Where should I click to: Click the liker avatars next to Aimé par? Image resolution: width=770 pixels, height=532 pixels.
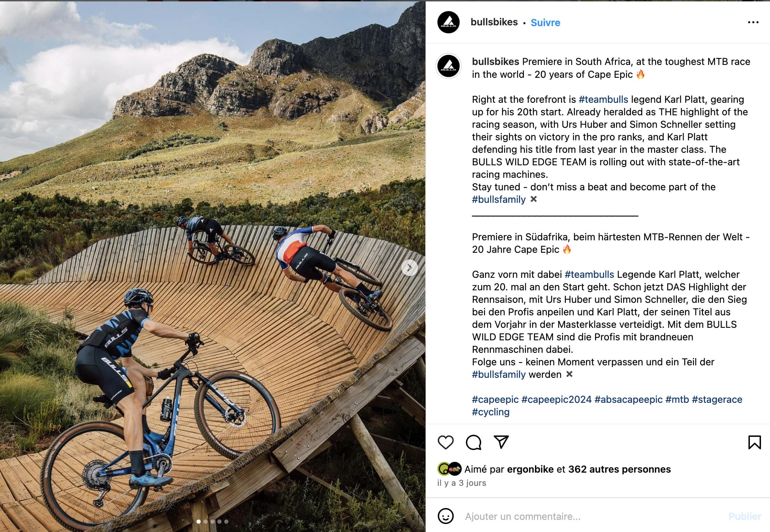point(449,469)
